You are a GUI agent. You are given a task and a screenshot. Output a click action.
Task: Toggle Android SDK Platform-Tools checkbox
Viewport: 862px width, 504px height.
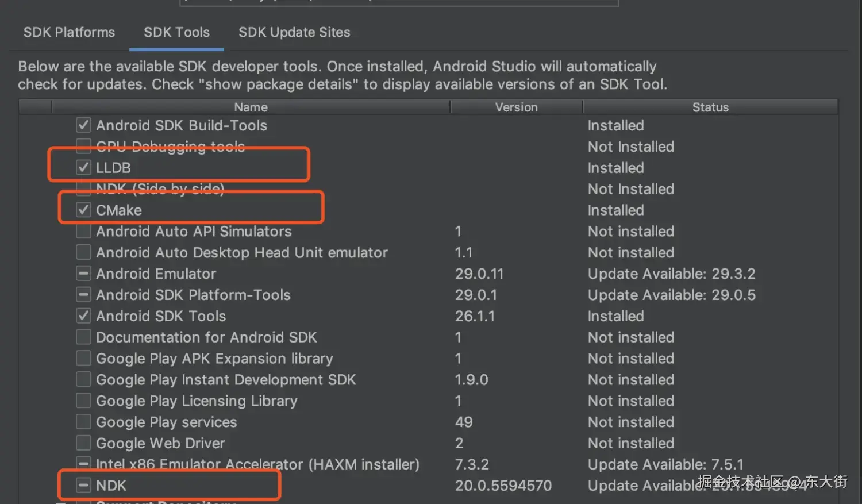pos(84,295)
